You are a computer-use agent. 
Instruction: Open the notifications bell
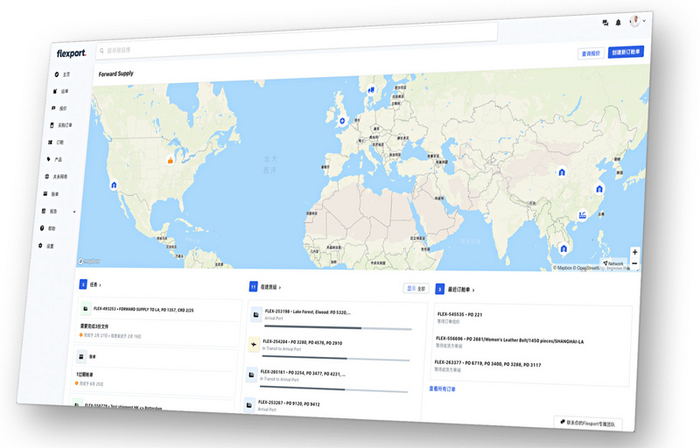coord(618,22)
